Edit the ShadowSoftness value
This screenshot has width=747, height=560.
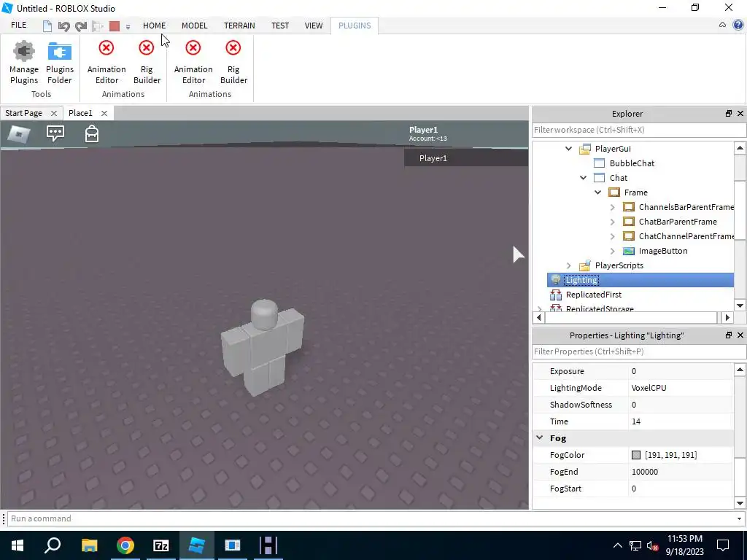click(x=681, y=405)
